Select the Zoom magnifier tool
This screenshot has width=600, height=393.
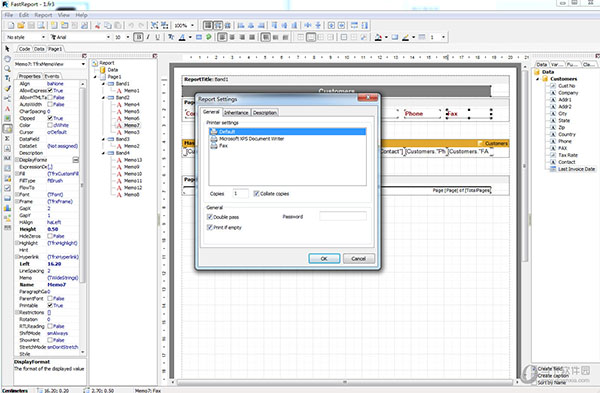click(7, 69)
